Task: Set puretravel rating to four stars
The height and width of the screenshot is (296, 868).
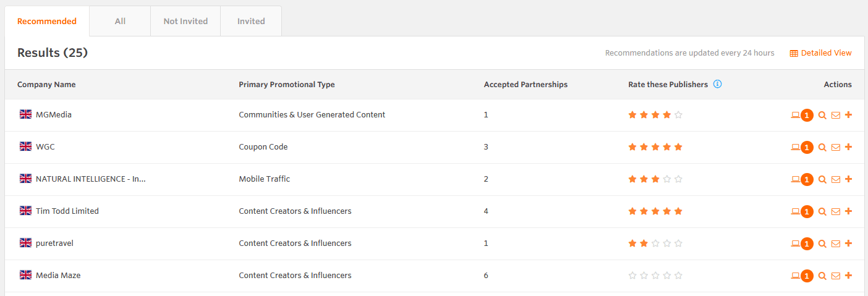Action: [x=666, y=243]
